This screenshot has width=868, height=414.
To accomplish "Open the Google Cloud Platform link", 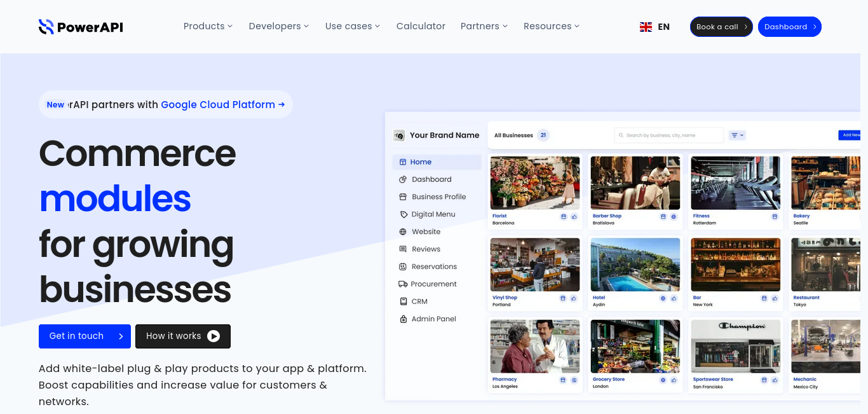I will coord(223,105).
